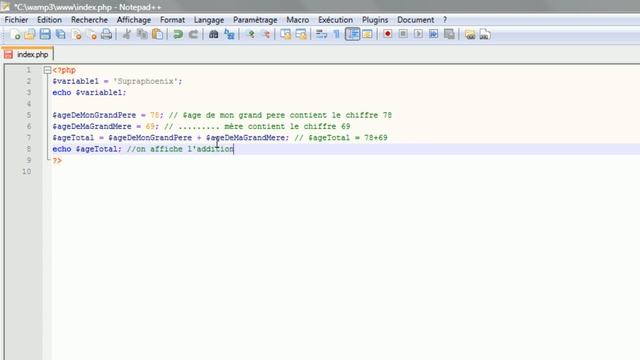Click the New file toolbar icon
This screenshot has width=640, height=360.
(15, 35)
